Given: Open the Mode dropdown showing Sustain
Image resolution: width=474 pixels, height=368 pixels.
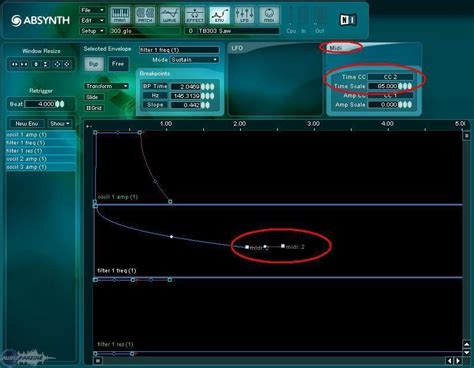Looking at the screenshot, I should pos(195,60).
